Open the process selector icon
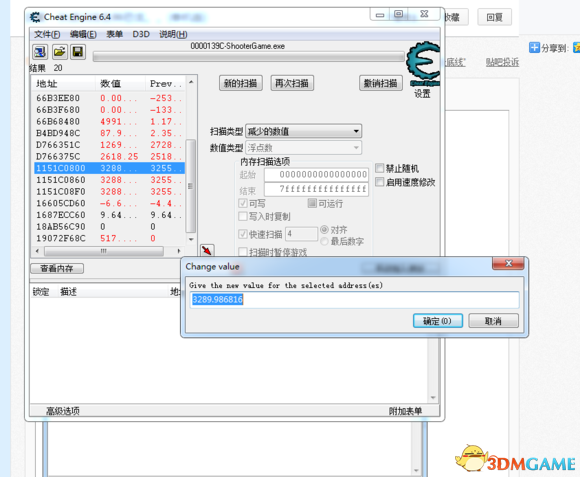580x477 pixels. point(40,52)
